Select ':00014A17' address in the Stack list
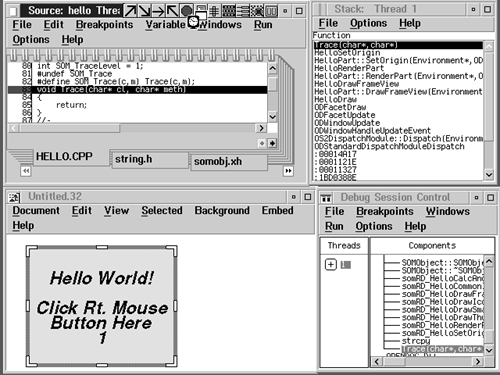This screenshot has height=375, width=500. point(335,154)
